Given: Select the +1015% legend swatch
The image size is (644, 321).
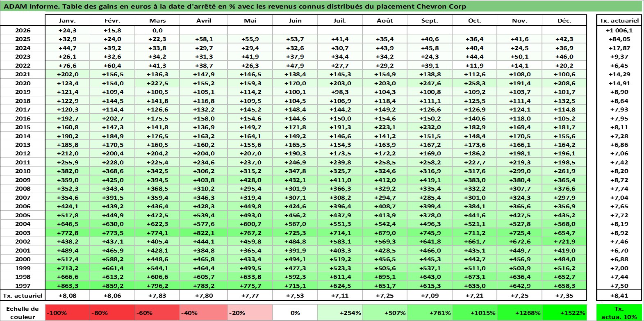Looking at the screenshot, I should tap(475, 313).
